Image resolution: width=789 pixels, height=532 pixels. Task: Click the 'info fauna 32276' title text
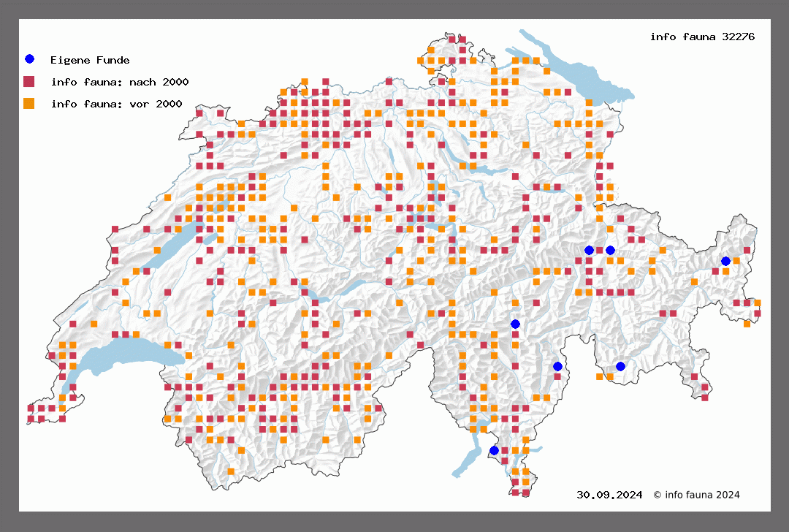[x=702, y=37]
